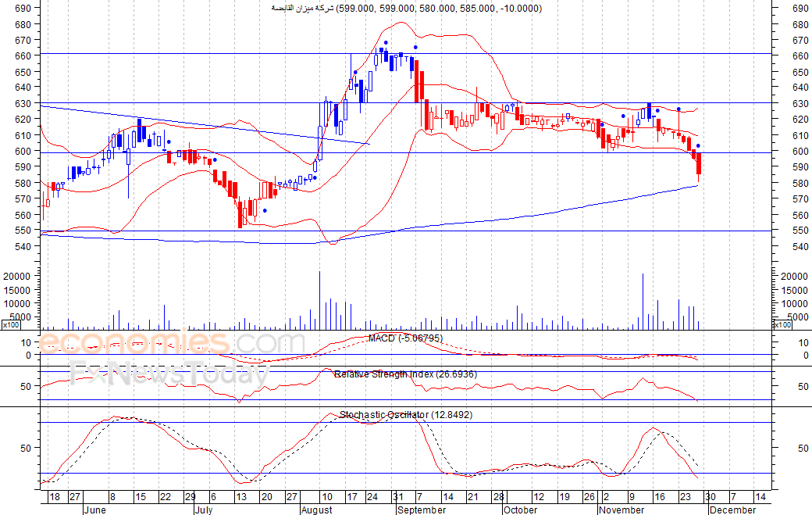
Task: Pick the August month label
Action: point(316,510)
